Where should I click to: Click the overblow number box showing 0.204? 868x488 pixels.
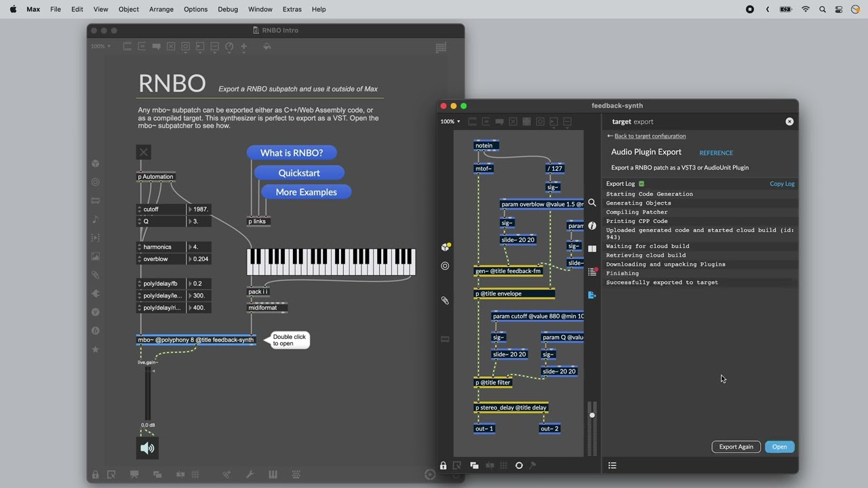point(199,260)
